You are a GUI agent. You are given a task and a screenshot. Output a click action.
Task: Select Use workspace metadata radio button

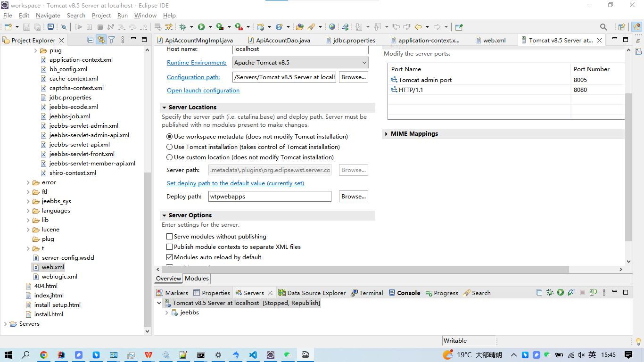tap(170, 137)
